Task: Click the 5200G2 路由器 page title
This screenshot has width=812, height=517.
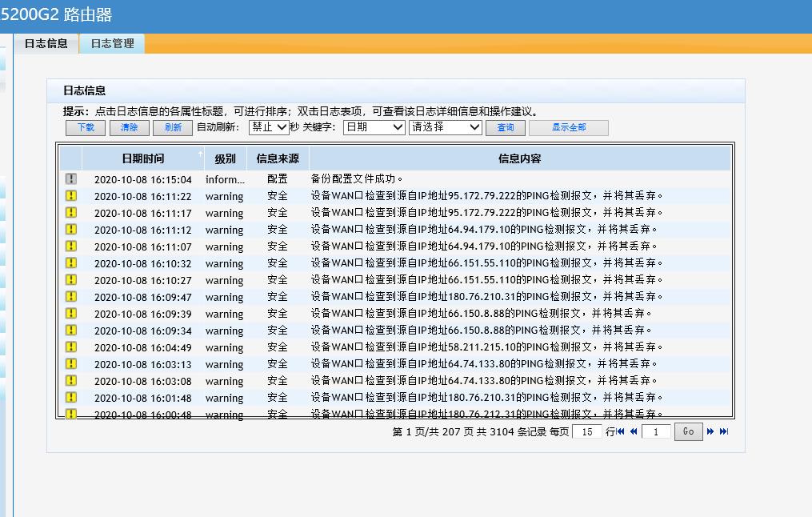Action: [x=56, y=14]
